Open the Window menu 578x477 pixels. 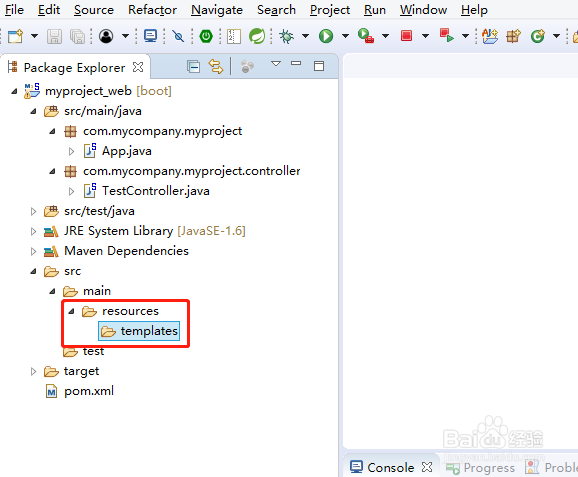[x=423, y=10]
